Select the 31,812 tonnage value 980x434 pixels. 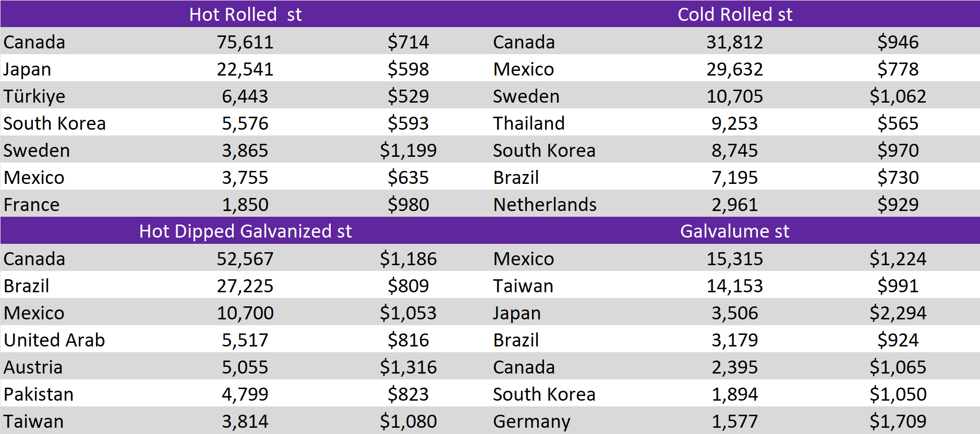click(734, 42)
